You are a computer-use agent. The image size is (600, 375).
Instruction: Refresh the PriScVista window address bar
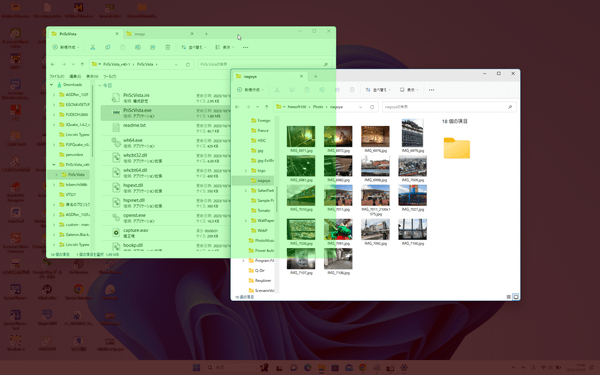188,64
